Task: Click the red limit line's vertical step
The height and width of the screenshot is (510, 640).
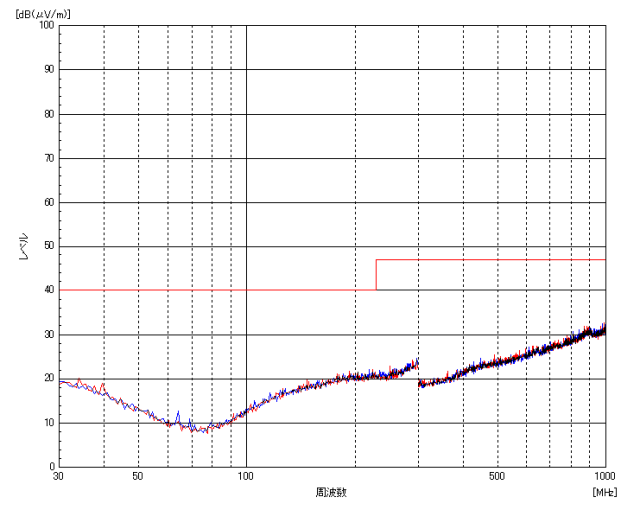Action: [x=376, y=275]
